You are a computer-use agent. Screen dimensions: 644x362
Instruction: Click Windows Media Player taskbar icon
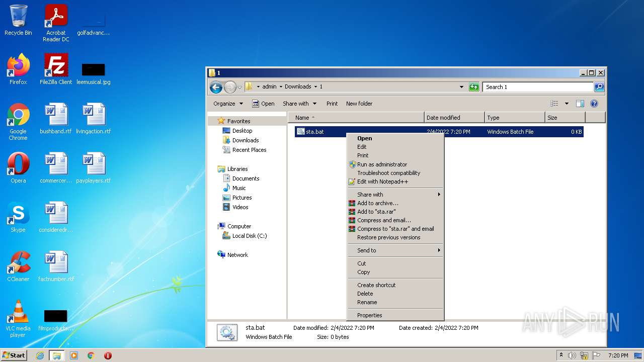pos(74,355)
